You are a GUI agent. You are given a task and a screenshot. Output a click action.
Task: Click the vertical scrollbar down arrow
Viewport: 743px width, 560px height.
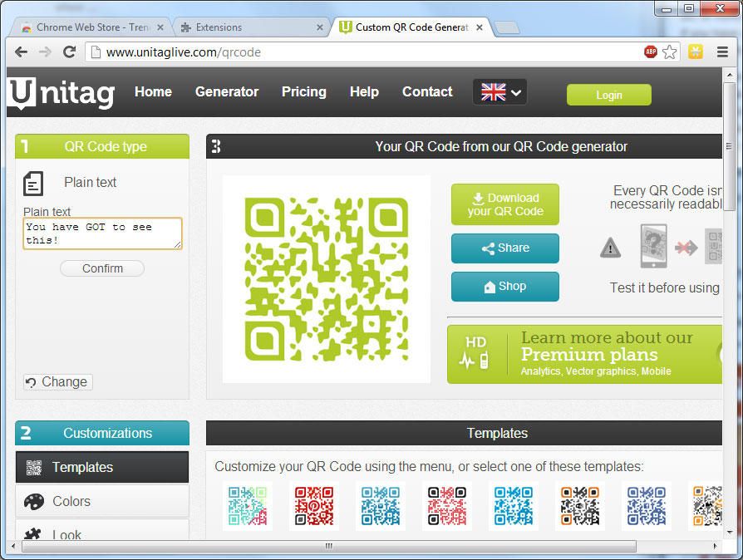(729, 533)
